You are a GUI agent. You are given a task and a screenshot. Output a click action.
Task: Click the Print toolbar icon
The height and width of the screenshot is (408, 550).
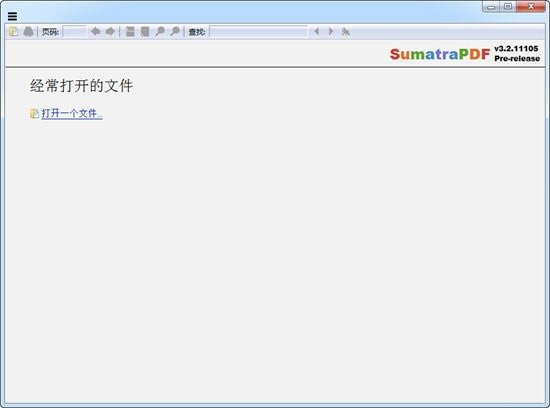[28, 32]
